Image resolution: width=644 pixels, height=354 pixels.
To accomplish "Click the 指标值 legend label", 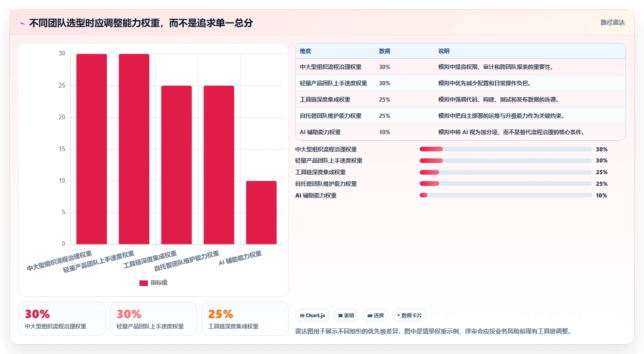I will coord(159,283).
